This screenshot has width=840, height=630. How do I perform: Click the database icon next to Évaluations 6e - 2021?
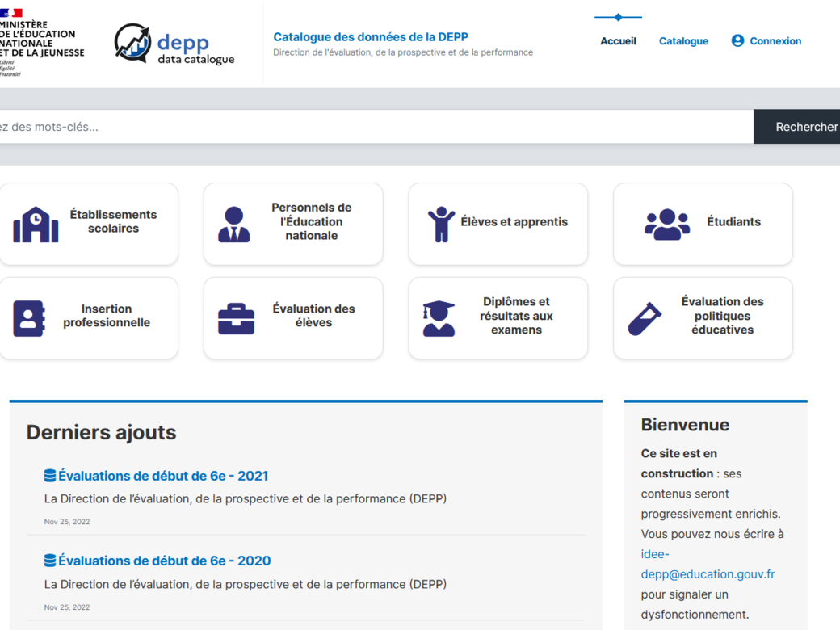pos(50,475)
